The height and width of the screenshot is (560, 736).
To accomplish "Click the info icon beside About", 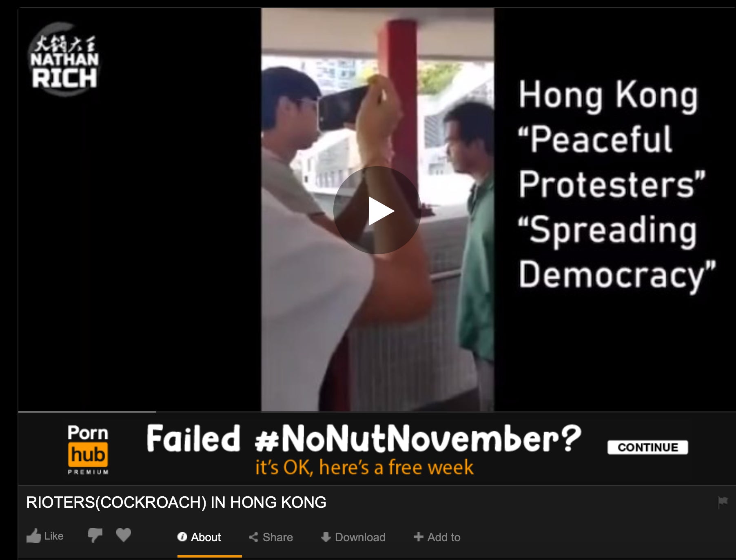I will 182,537.
